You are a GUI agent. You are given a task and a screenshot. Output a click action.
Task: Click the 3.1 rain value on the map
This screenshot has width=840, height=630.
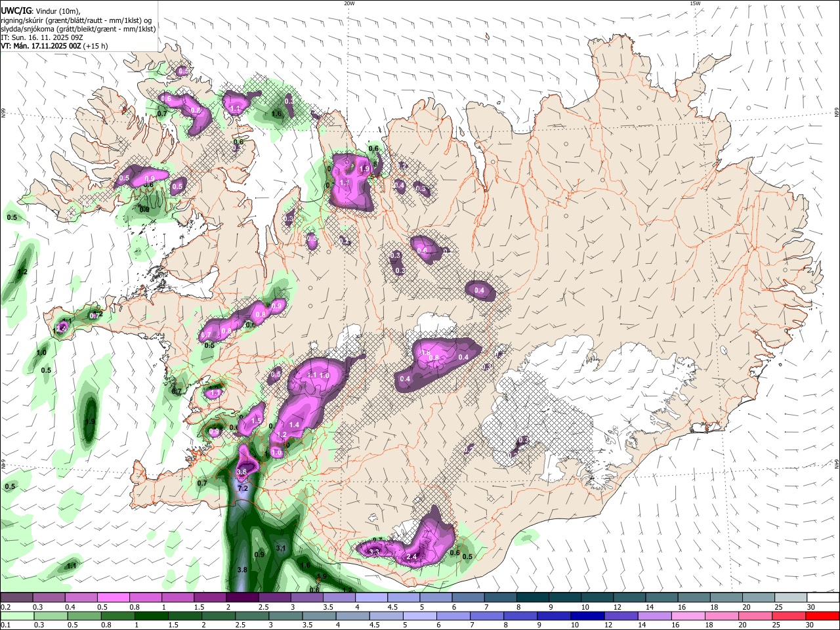[281, 548]
